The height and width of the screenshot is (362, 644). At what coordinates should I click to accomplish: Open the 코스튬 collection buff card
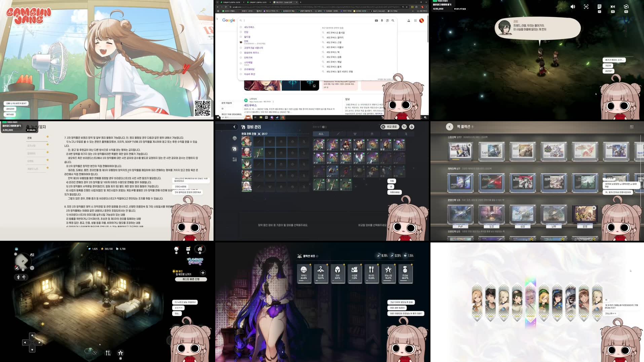point(320,273)
